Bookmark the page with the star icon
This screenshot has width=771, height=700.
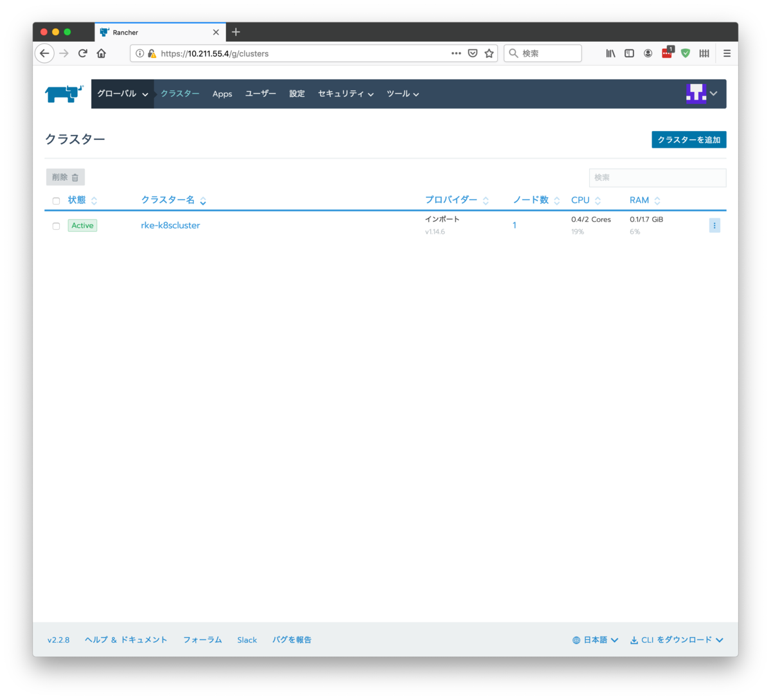(488, 53)
